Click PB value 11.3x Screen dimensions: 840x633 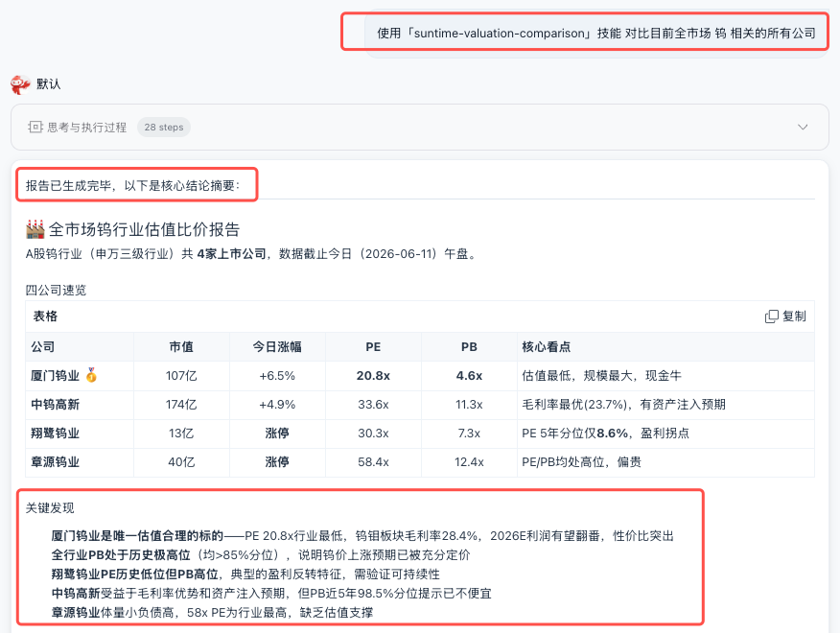[x=469, y=405]
